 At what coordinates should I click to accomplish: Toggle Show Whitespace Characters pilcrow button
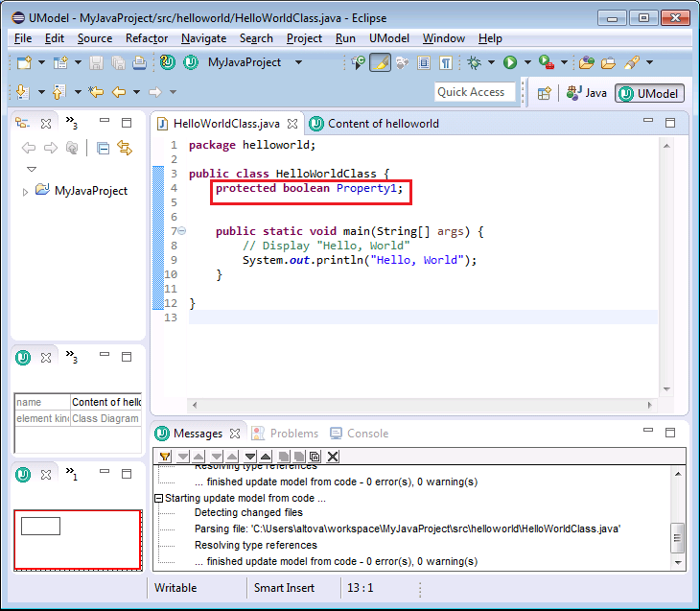click(446, 62)
